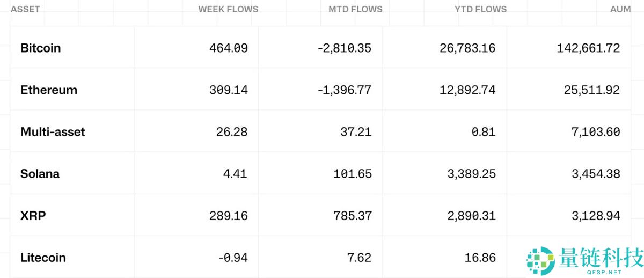The height and width of the screenshot is (278, 644).
Task: Open the Ethereum asset row
Action: pyautogui.click(x=49, y=90)
